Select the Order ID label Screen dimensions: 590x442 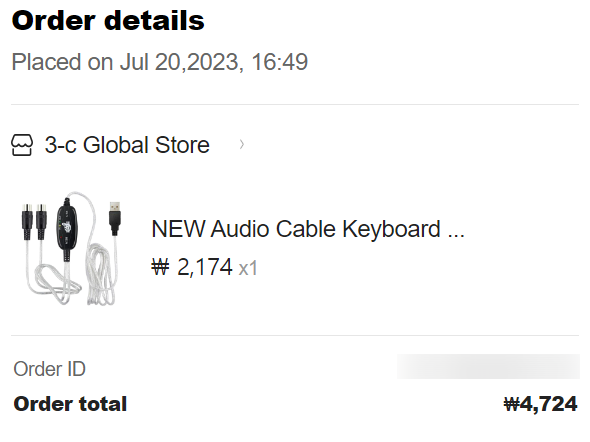point(50,369)
